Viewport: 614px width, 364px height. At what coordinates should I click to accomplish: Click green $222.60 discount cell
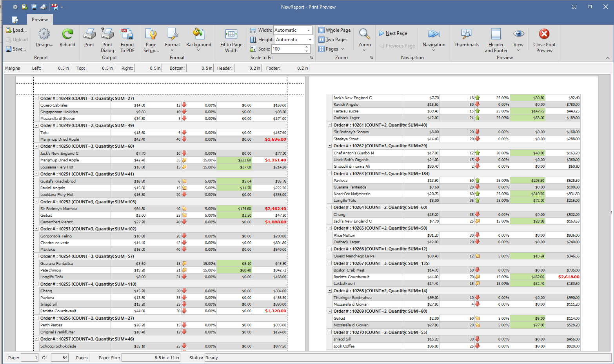(x=234, y=160)
